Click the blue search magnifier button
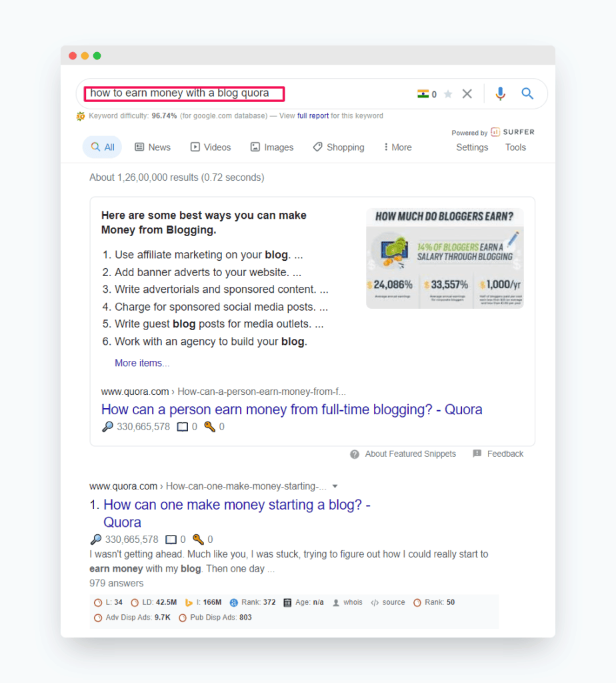This screenshot has height=683, width=616. click(x=527, y=93)
